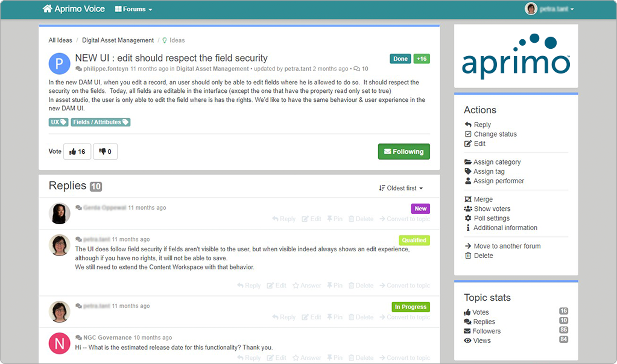Delete the comment marked New
Screen dimensions: 617x364
[361, 219]
